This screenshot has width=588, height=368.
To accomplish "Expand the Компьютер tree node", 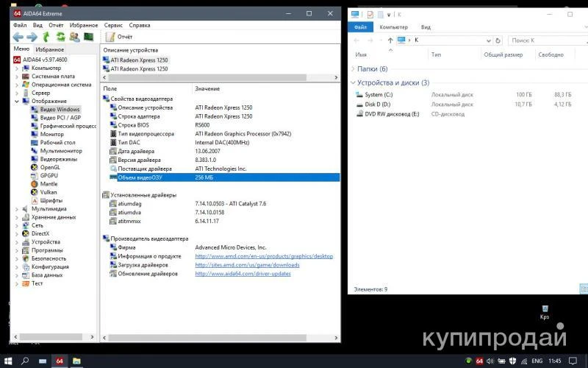I will click(17, 68).
